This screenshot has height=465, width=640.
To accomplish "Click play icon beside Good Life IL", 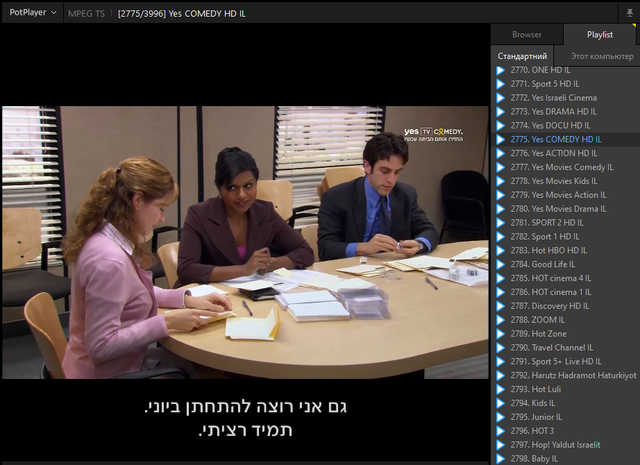I will coord(500,265).
